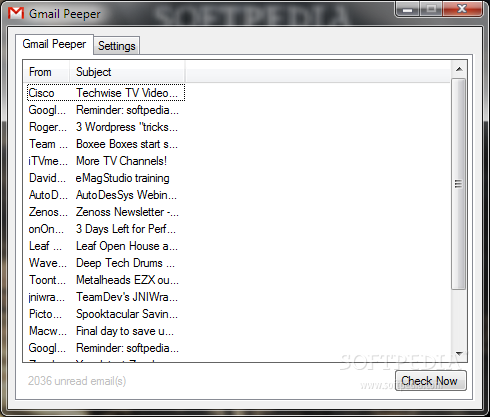The image size is (490, 417).
Task: Click the Gmail Peeper title bar icon
Action: [16, 13]
